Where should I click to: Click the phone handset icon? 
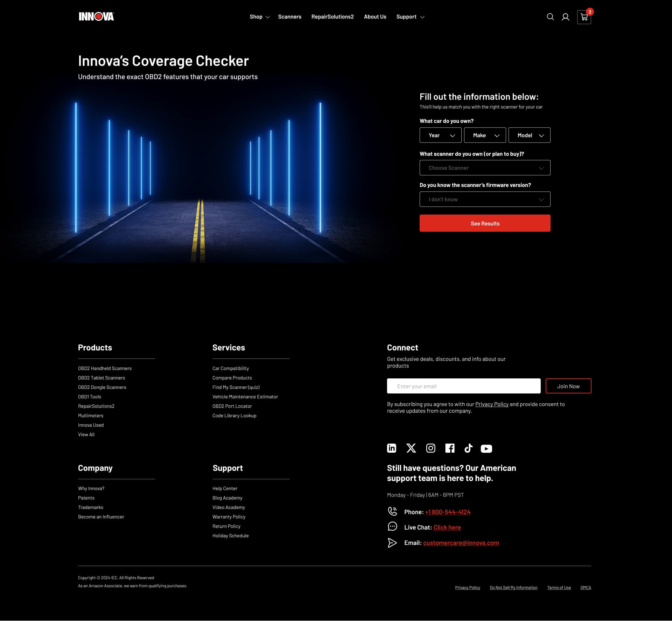pos(392,511)
